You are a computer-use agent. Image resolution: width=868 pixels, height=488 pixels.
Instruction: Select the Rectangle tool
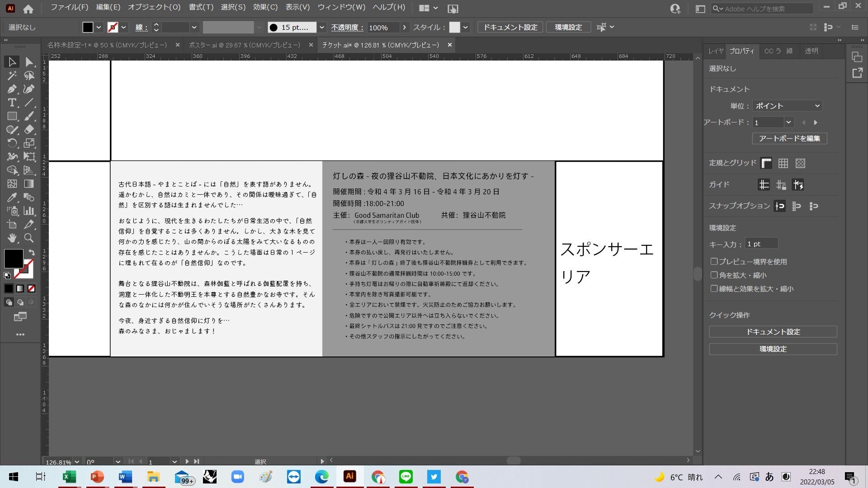click(x=12, y=116)
